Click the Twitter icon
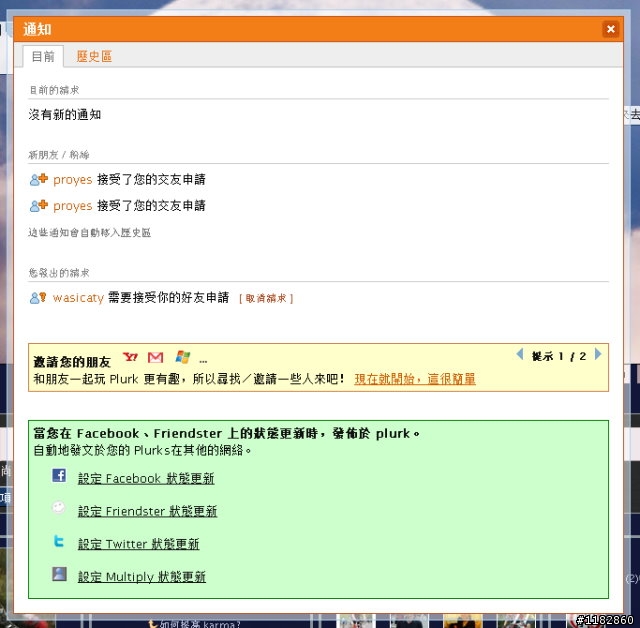The image size is (640, 628). click(59, 541)
